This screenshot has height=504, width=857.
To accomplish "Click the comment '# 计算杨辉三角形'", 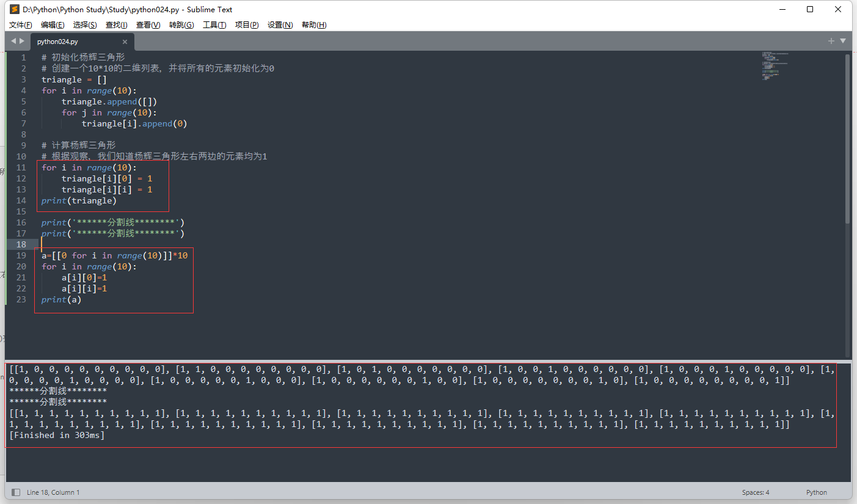I will click(78, 145).
